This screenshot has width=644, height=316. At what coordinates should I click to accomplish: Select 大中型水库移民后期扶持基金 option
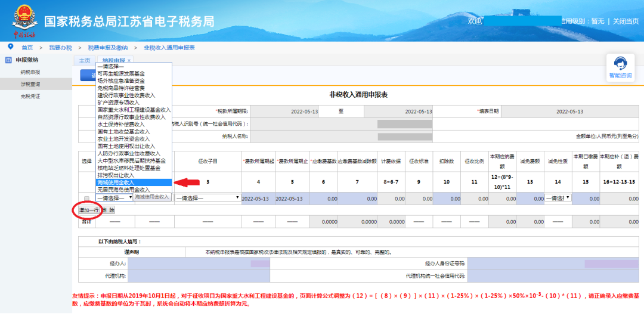[x=134, y=160]
